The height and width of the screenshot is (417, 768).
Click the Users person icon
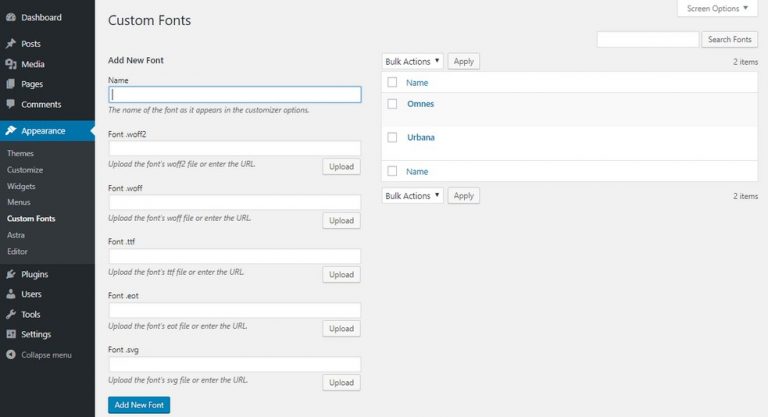[x=11, y=294]
